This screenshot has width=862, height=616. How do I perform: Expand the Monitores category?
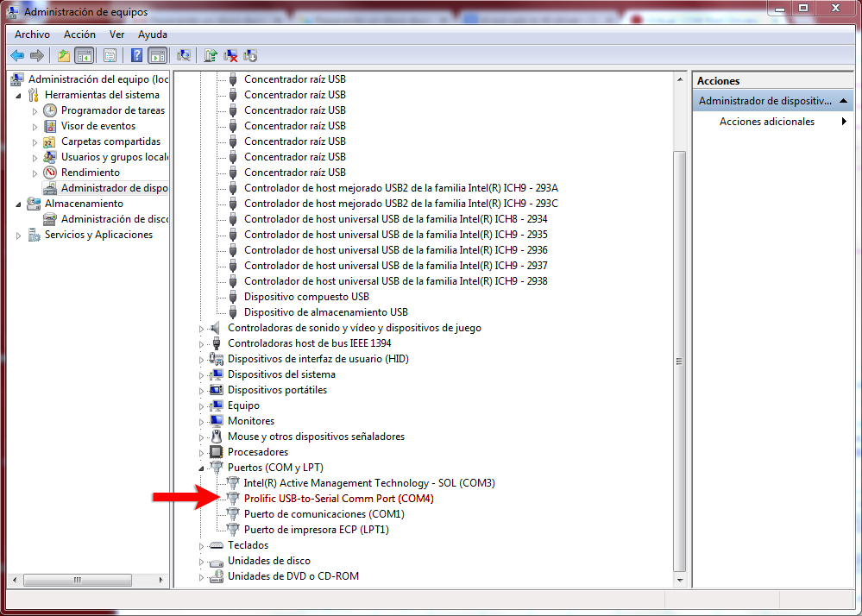pyautogui.click(x=202, y=421)
